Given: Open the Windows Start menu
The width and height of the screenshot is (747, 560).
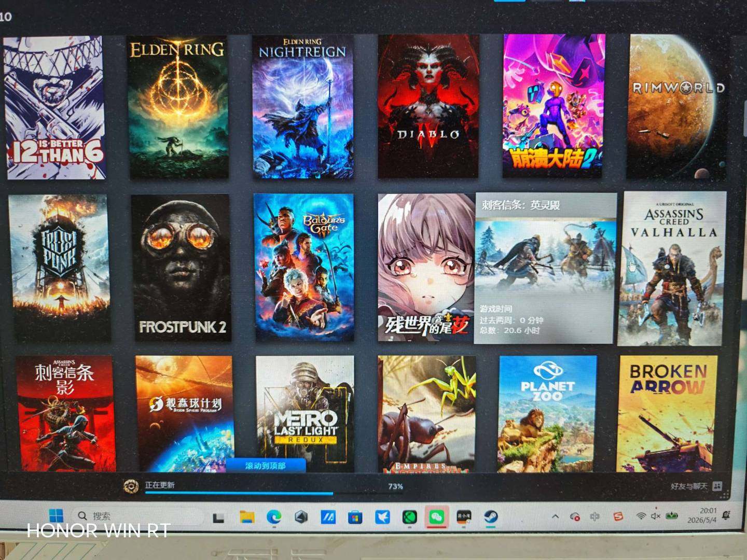Looking at the screenshot, I should 56,516.
